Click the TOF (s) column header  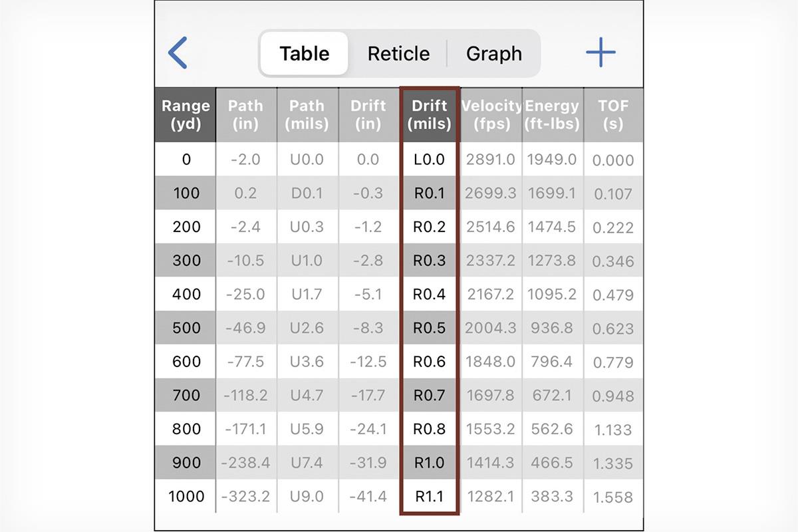[613, 114]
